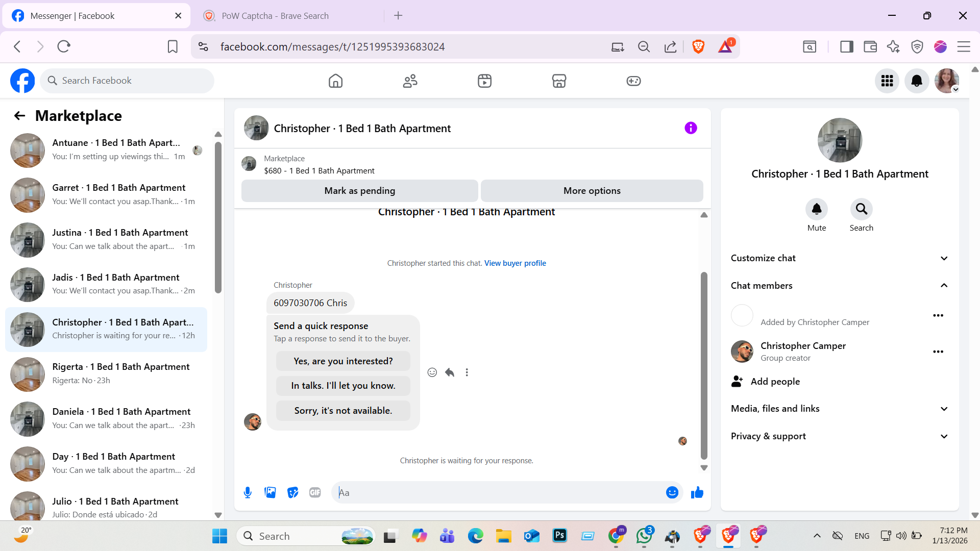The image size is (980, 551).
Task: Click the message input field
Action: tap(498, 492)
